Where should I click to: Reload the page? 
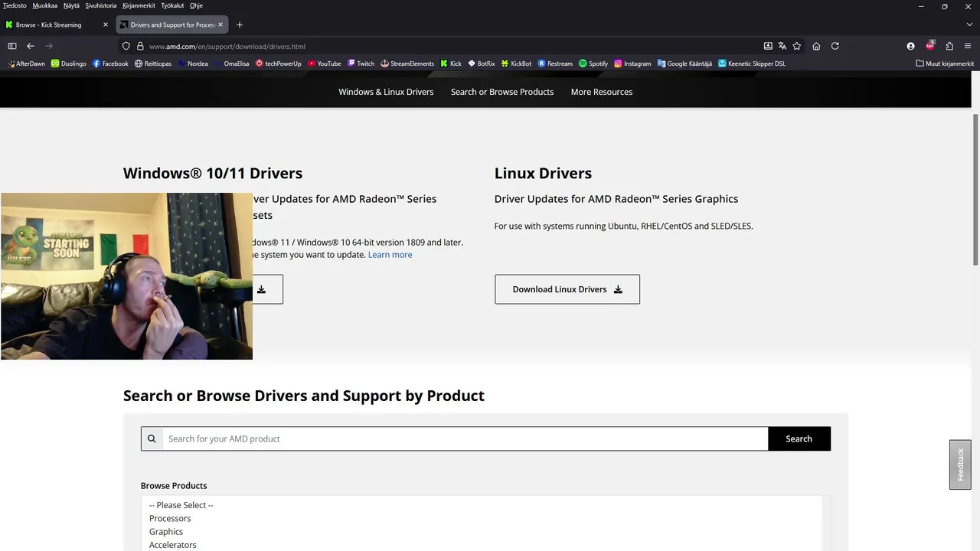[835, 46]
